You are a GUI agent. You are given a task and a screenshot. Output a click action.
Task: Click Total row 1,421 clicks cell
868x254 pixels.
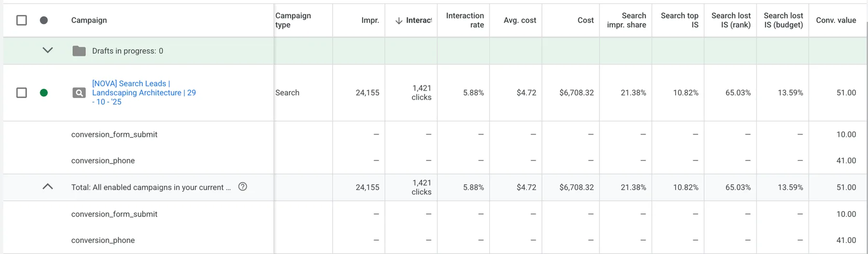click(x=421, y=187)
